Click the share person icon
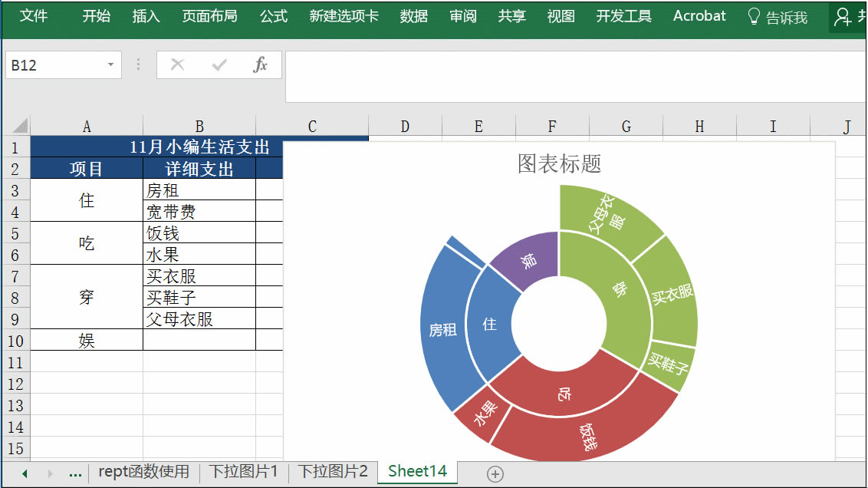The width and height of the screenshot is (868, 488). [843, 17]
